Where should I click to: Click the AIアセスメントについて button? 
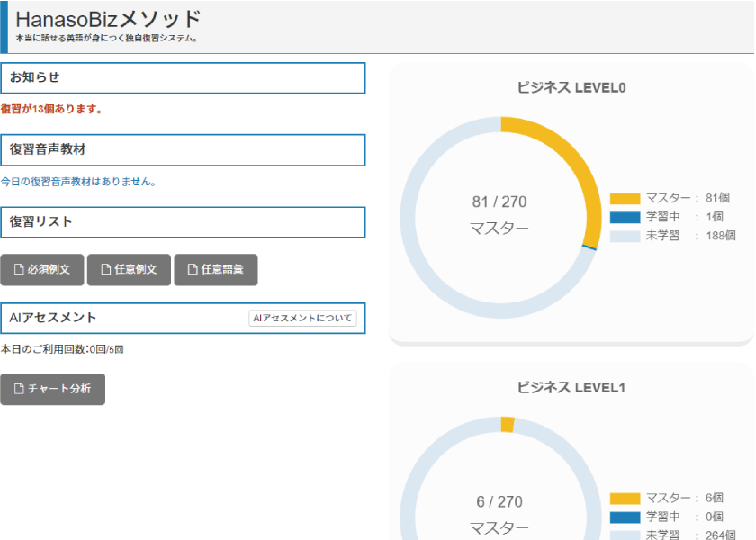click(x=302, y=319)
